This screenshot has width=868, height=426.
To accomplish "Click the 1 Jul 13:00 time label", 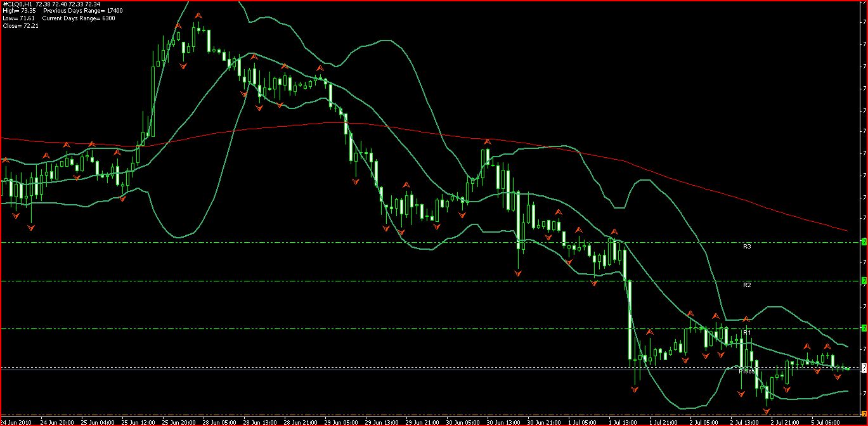I will 624,422.
